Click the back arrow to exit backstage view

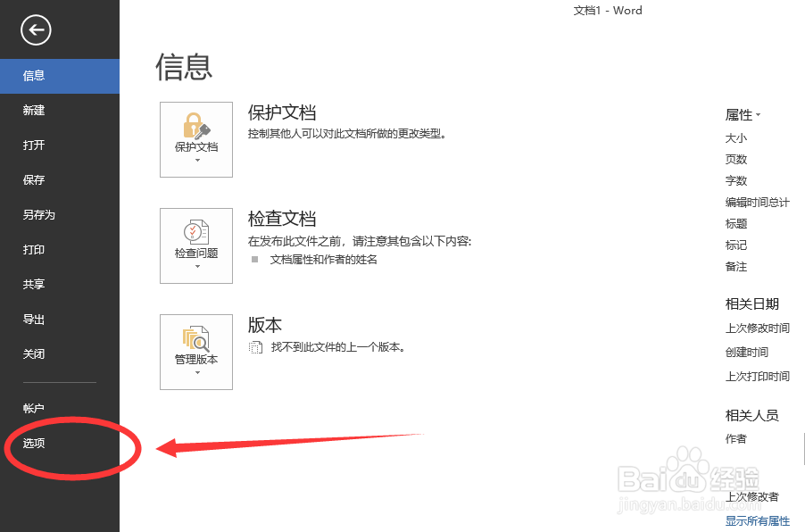pyautogui.click(x=34, y=30)
